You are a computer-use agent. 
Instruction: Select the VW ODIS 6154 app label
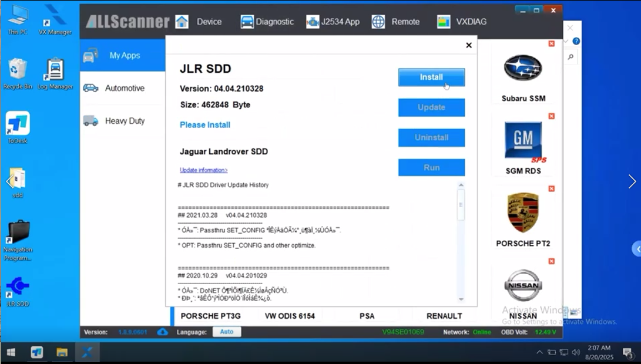pos(290,316)
